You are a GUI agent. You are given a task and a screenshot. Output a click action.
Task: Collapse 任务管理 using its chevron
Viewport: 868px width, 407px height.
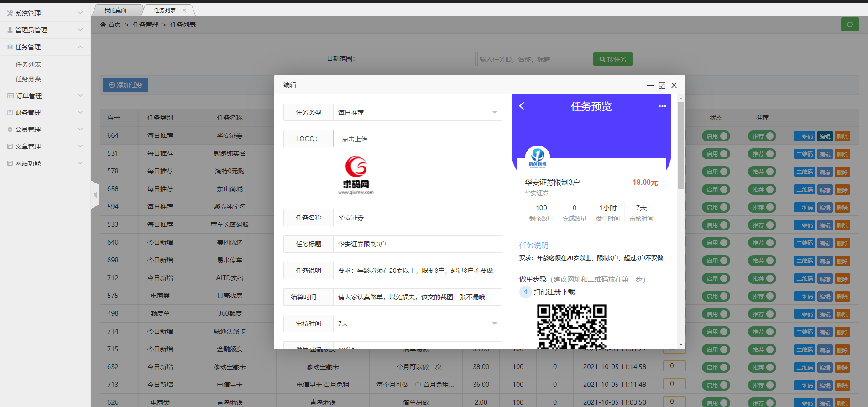[x=80, y=47]
